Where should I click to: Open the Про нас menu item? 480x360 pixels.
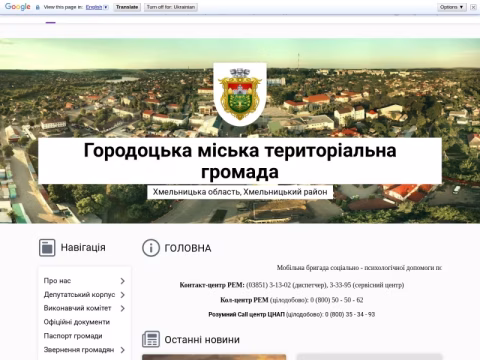57,281
